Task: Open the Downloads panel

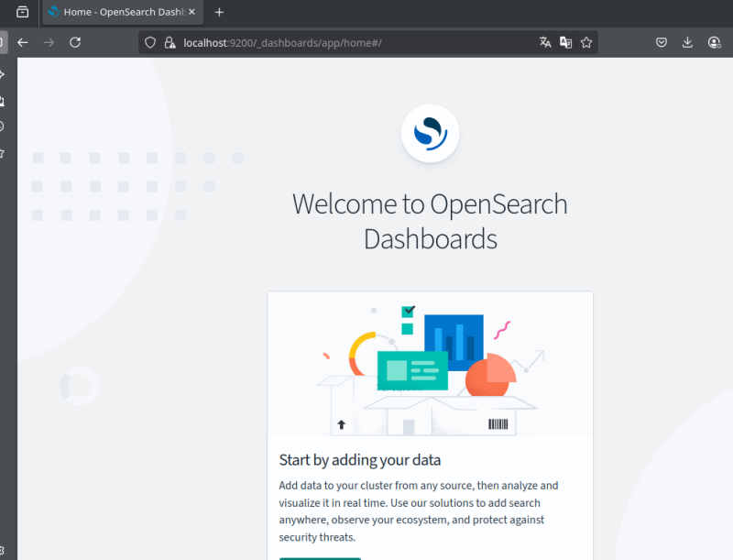Action: 687,42
